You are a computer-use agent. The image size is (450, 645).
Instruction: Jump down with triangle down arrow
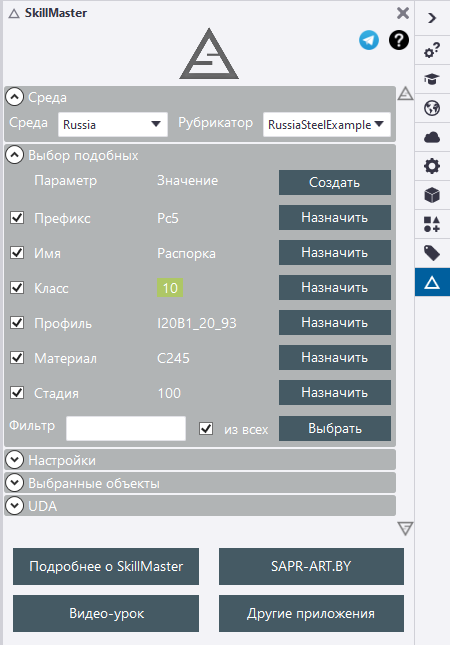click(x=405, y=529)
